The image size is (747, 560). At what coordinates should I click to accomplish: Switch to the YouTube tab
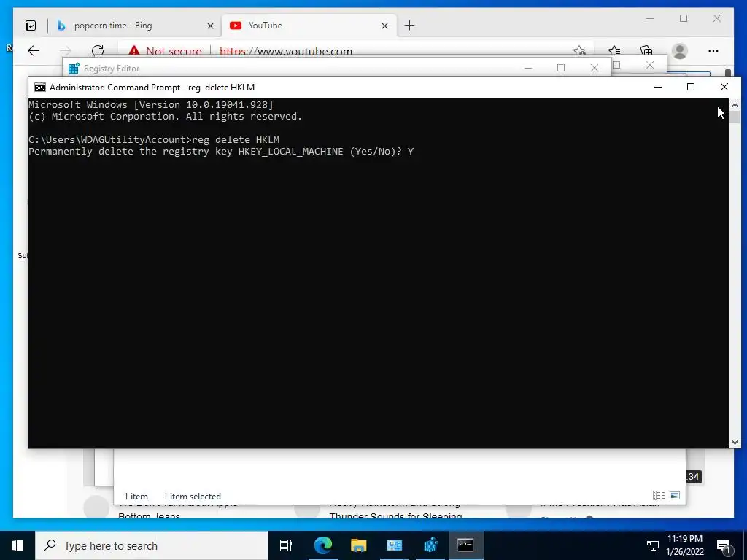click(x=309, y=26)
